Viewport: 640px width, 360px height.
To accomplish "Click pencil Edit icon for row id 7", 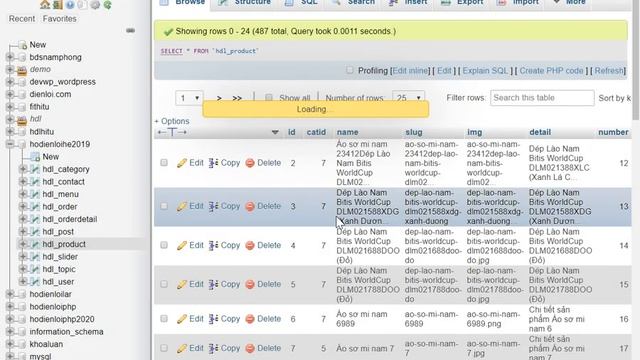I will (x=182, y=349).
